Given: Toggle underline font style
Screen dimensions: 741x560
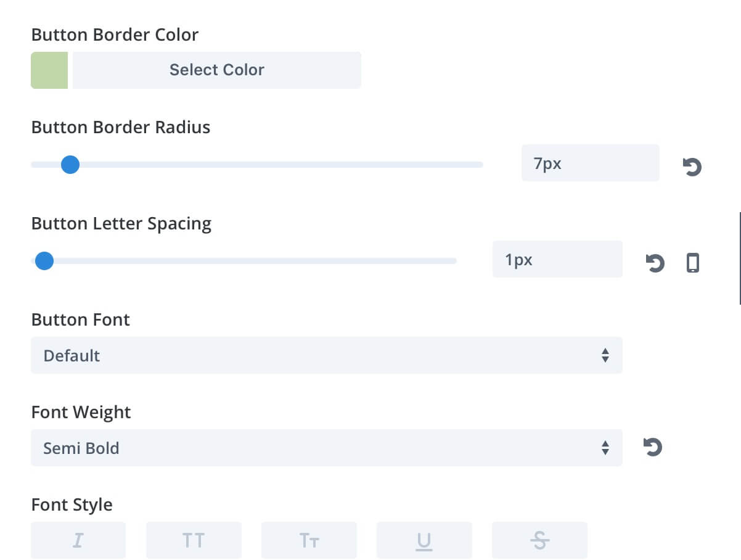Looking at the screenshot, I should 424,540.
